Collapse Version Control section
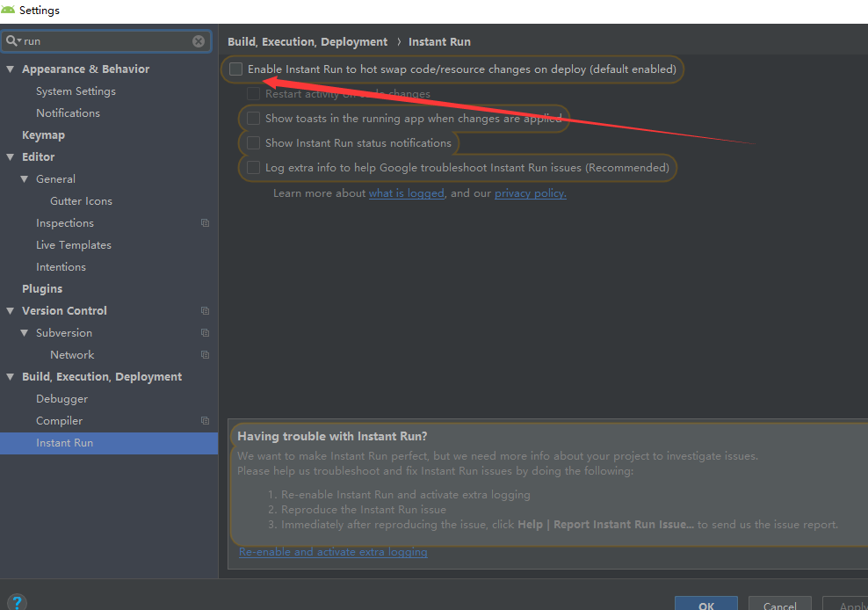868x610 pixels. pos(10,311)
